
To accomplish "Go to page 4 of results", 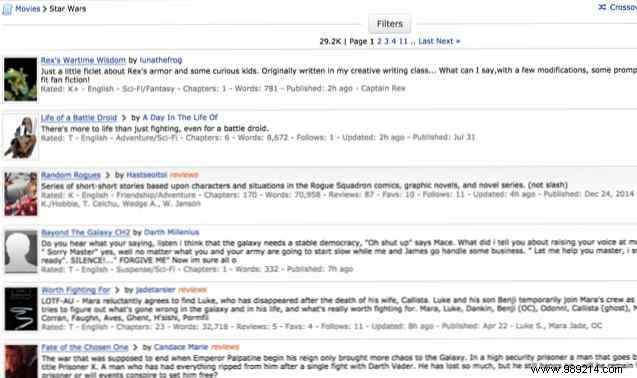I will 394,41.
